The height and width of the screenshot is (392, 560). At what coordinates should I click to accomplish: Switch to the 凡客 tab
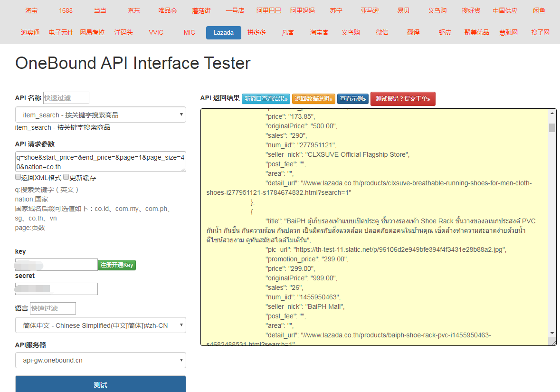point(288,32)
